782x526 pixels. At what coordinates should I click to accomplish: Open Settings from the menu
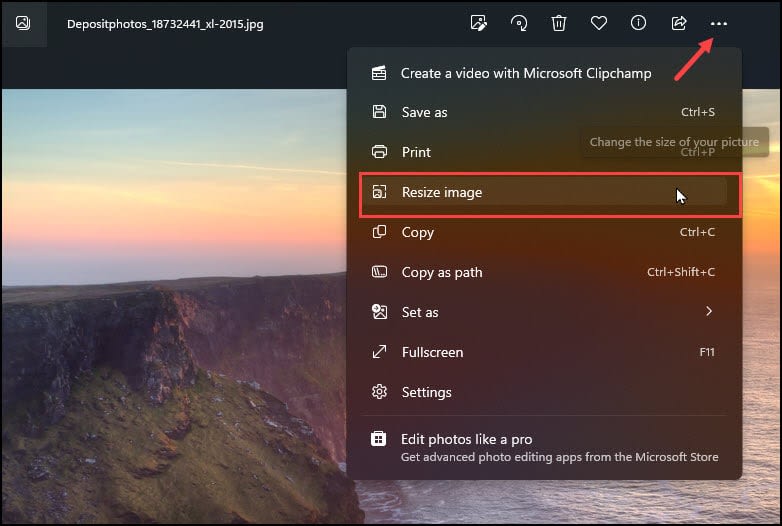point(545,392)
